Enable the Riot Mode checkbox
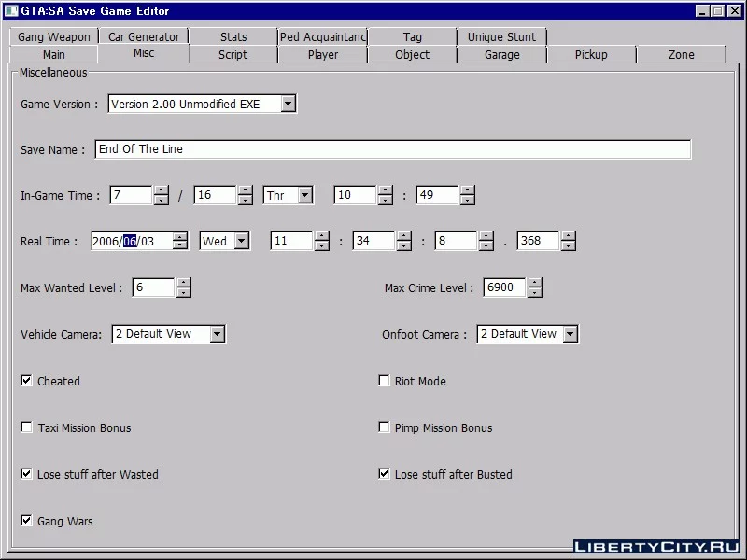Screen dimensions: 747x560 point(384,381)
